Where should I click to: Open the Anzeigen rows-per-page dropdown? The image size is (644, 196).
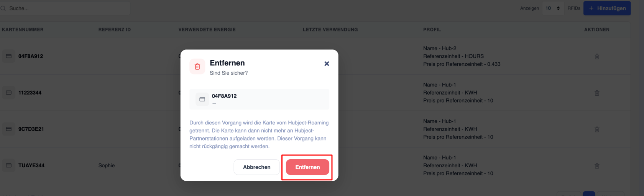(552, 8)
